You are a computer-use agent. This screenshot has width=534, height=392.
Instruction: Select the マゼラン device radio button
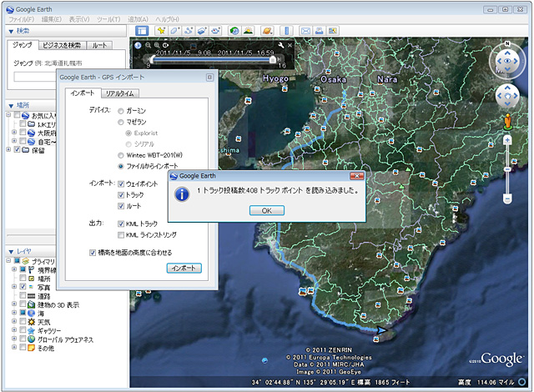point(120,122)
